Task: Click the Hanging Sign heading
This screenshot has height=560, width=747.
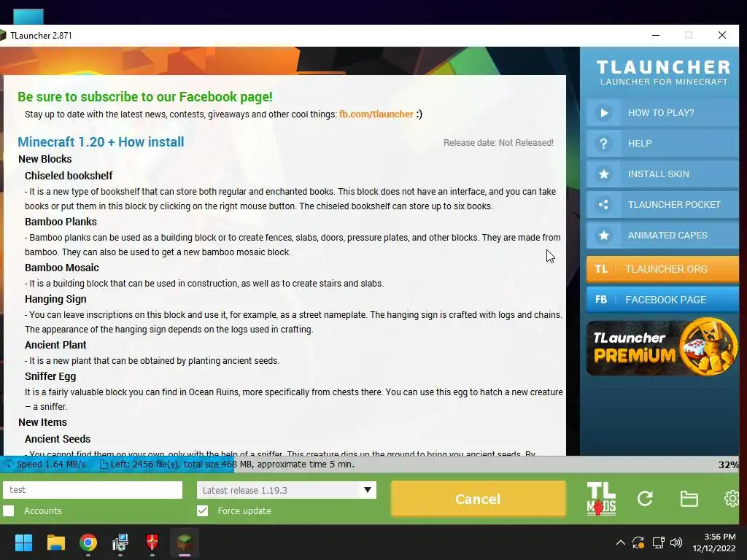Action: [x=55, y=299]
